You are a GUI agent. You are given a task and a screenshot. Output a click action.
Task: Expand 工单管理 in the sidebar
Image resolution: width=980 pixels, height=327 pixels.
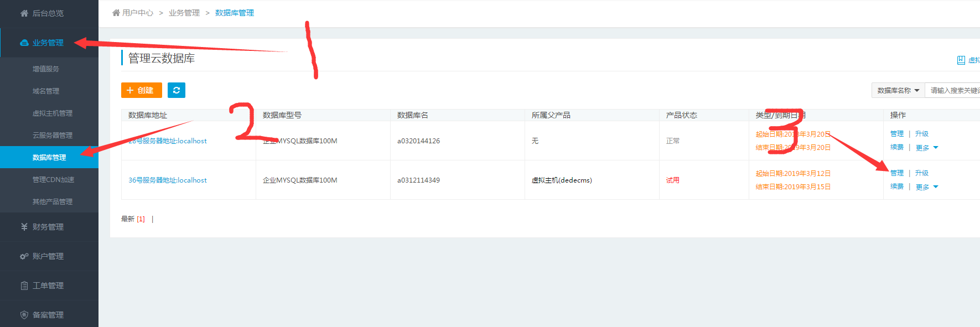49,286
